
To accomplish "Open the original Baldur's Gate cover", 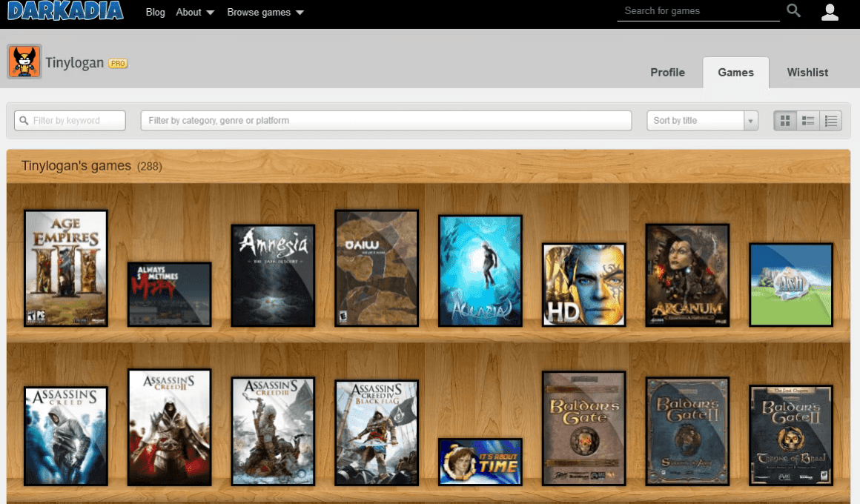I will pyautogui.click(x=583, y=428).
